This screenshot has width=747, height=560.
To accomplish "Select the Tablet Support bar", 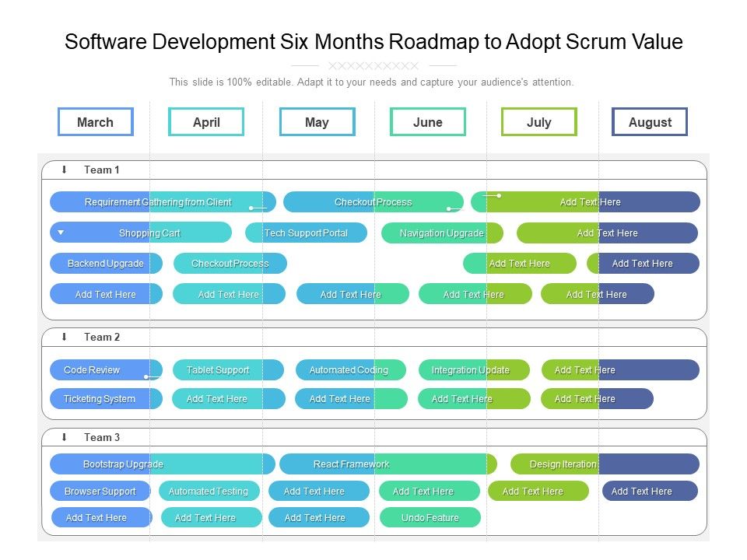I will [228, 370].
